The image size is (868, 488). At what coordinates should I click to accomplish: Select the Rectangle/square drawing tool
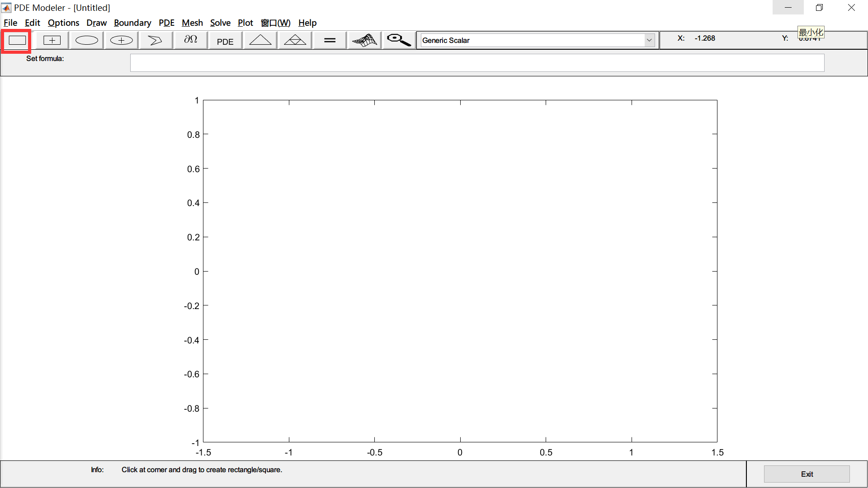pyautogui.click(x=17, y=40)
